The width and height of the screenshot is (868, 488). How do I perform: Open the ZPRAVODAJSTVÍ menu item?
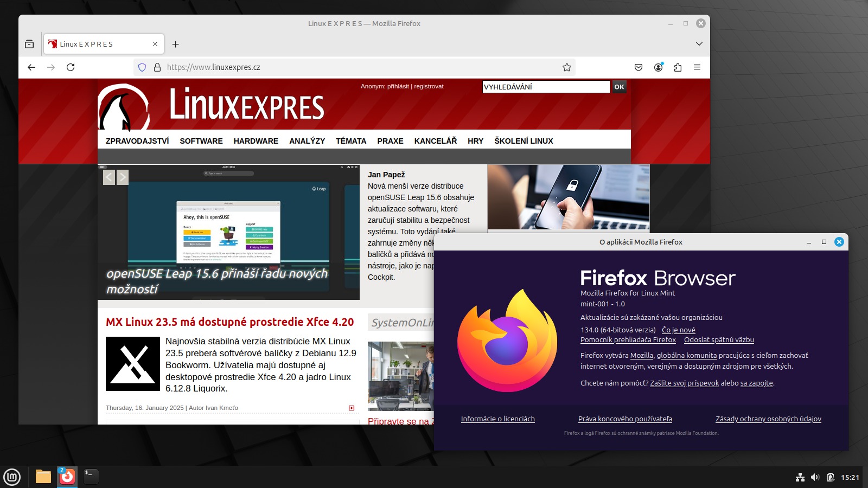click(137, 141)
